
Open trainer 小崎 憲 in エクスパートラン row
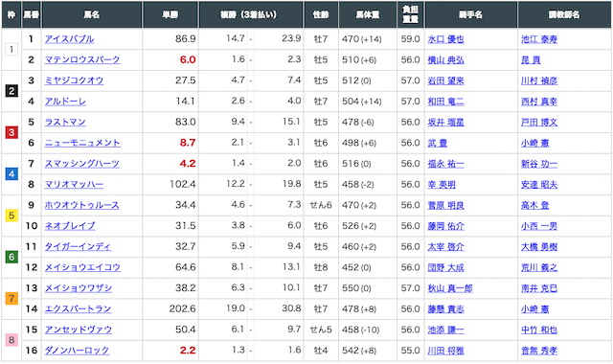coord(534,308)
